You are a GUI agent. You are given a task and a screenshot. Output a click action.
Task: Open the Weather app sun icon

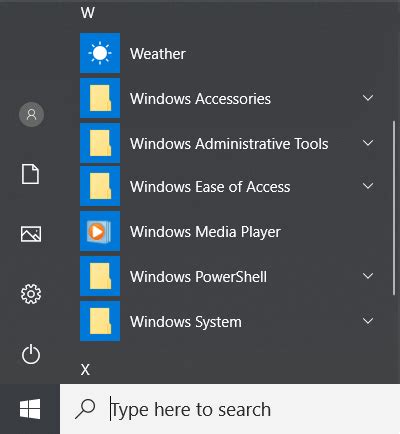pos(100,53)
